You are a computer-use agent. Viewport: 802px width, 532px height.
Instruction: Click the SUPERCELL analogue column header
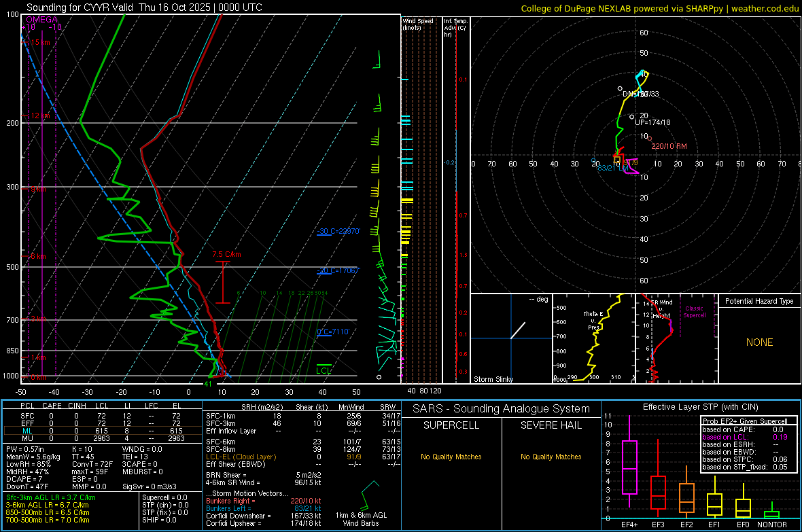tap(451, 425)
